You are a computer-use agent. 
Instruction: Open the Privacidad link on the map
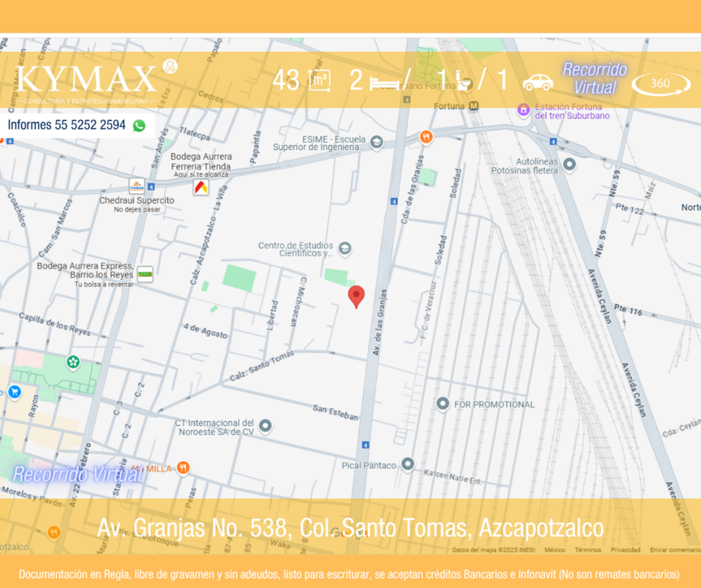[x=626, y=550]
